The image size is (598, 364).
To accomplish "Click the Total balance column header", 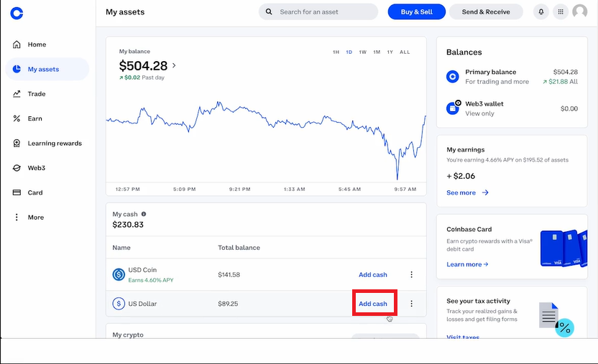I will (x=239, y=248).
